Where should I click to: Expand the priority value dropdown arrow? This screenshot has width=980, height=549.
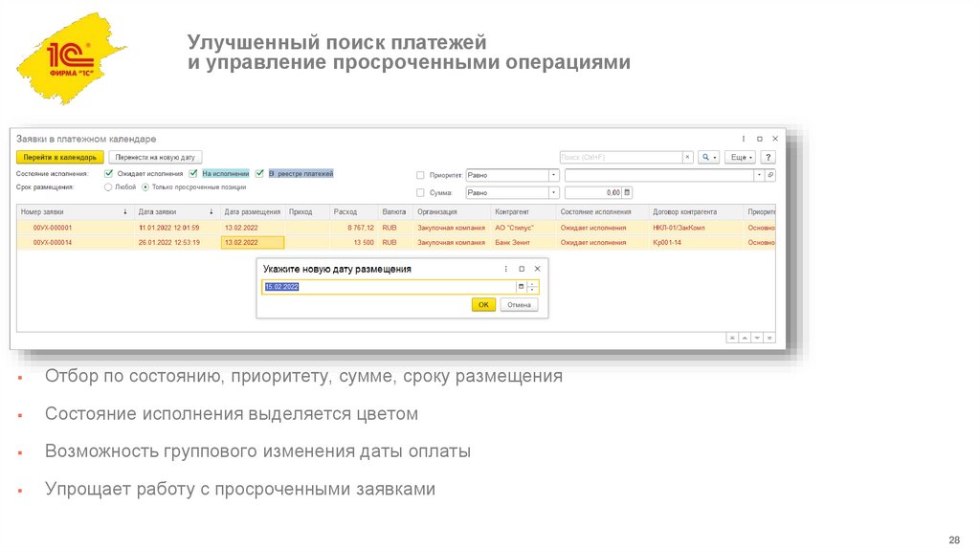click(759, 175)
